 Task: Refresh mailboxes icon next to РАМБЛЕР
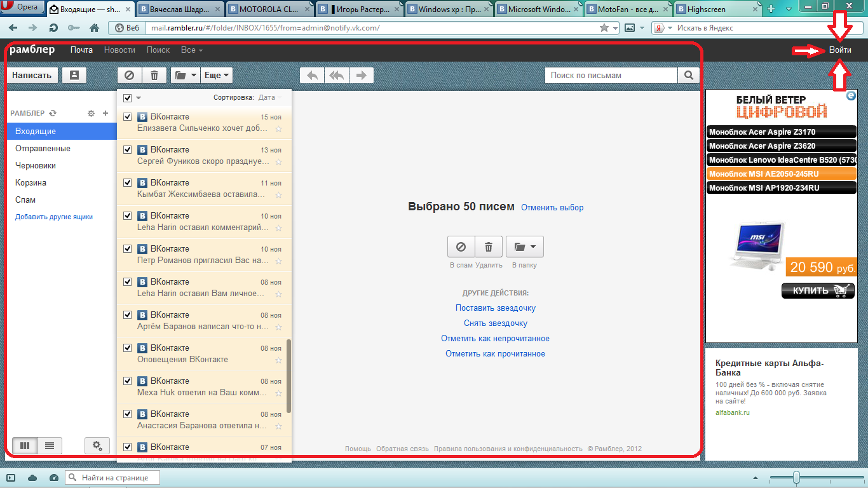tap(53, 113)
